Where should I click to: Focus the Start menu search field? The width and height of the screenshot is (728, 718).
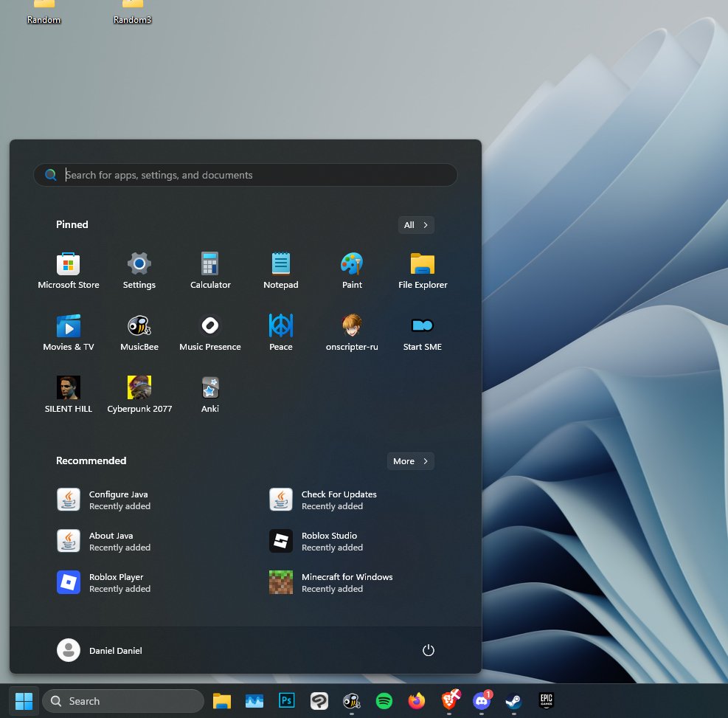pyautogui.click(x=246, y=175)
